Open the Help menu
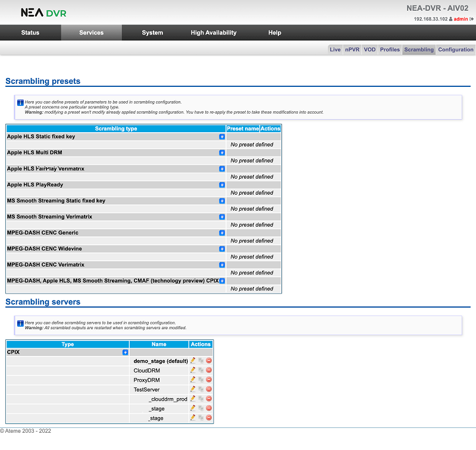Screen dimensions: 476x450 click(274, 33)
